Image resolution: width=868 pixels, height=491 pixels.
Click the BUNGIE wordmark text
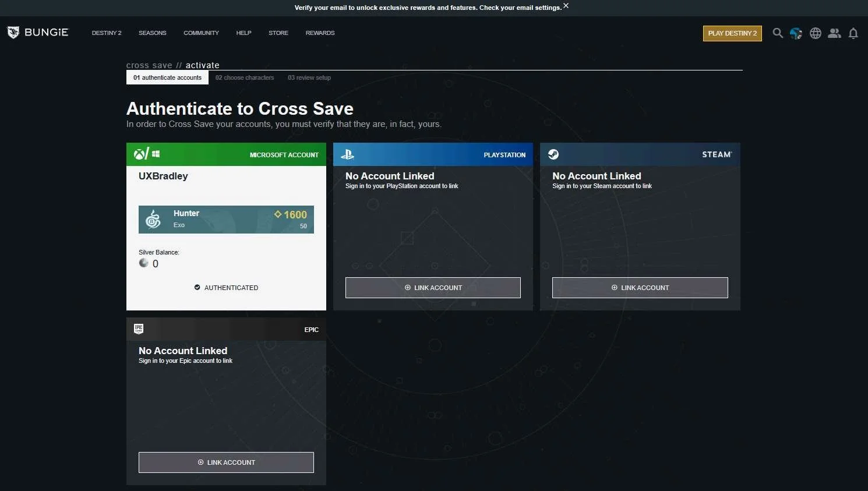(x=47, y=33)
